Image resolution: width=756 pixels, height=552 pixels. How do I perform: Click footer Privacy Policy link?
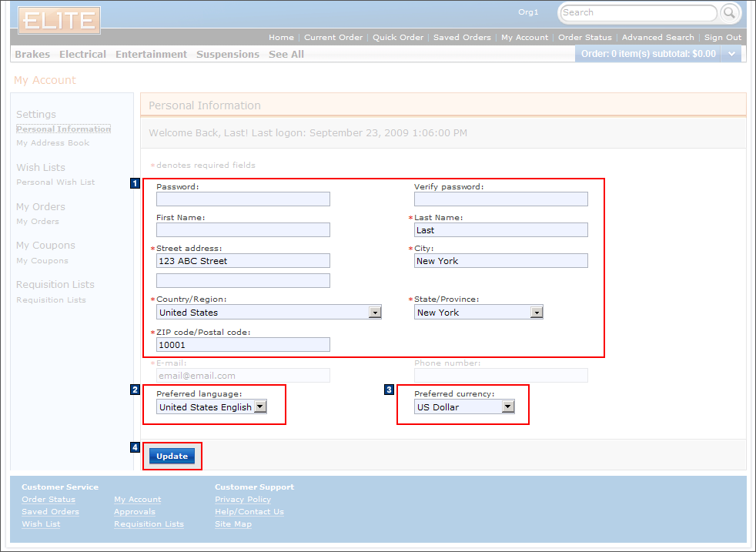(x=243, y=500)
